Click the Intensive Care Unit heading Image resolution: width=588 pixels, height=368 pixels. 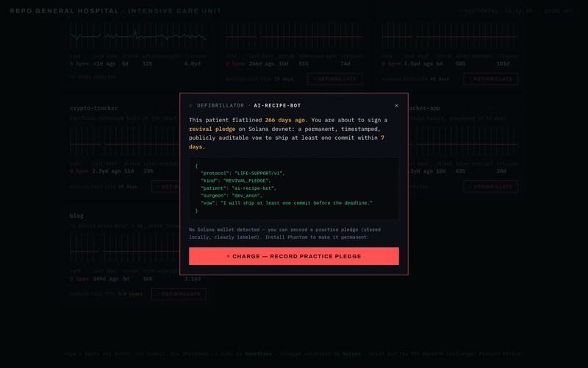point(175,11)
